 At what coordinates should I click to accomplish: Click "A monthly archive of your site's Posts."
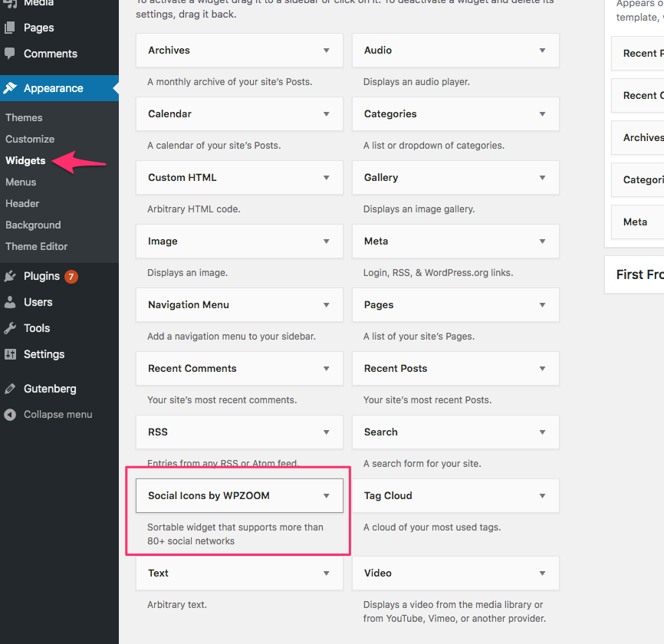[x=229, y=82]
